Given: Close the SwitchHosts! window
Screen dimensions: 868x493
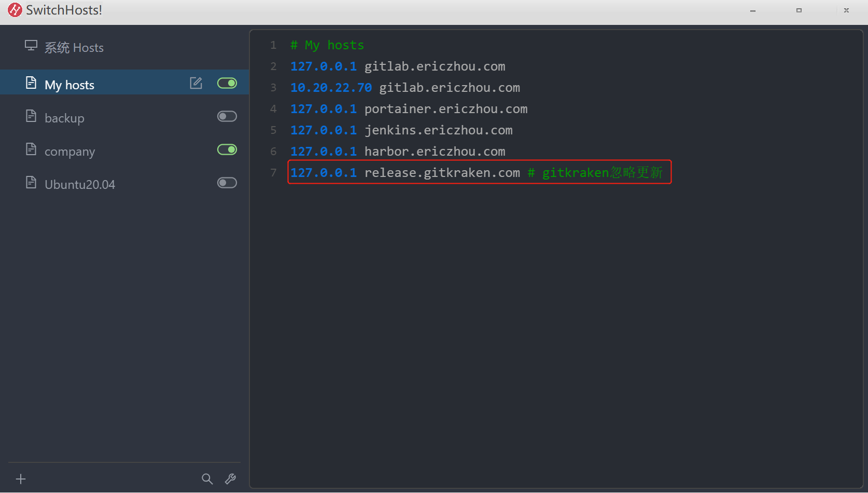Looking at the screenshot, I should 846,10.
